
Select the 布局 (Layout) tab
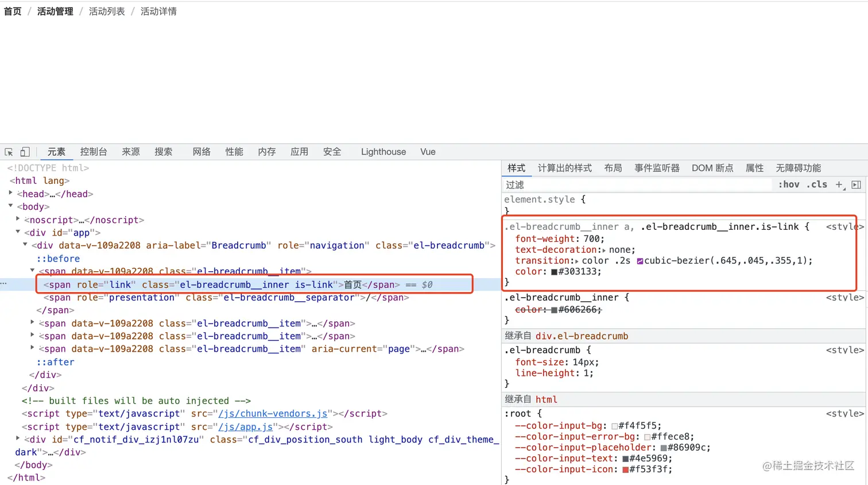click(x=613, y=168)
